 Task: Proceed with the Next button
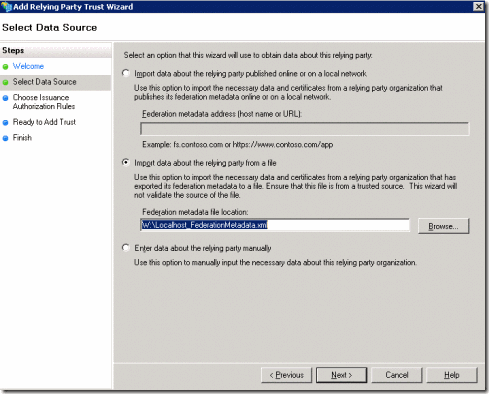pos(342,375)
